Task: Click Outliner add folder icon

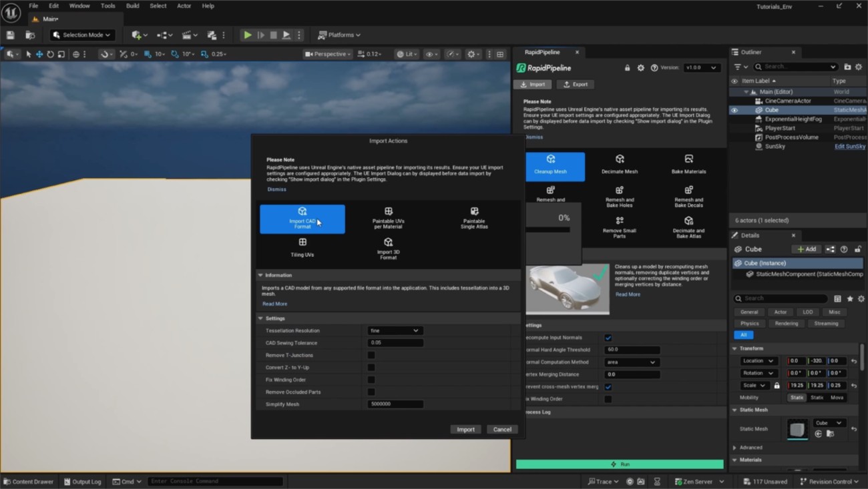Action: (847, 67)
